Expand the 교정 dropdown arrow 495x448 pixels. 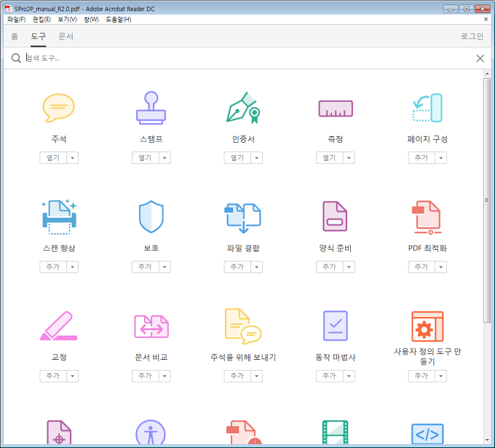tap(73, 376)
